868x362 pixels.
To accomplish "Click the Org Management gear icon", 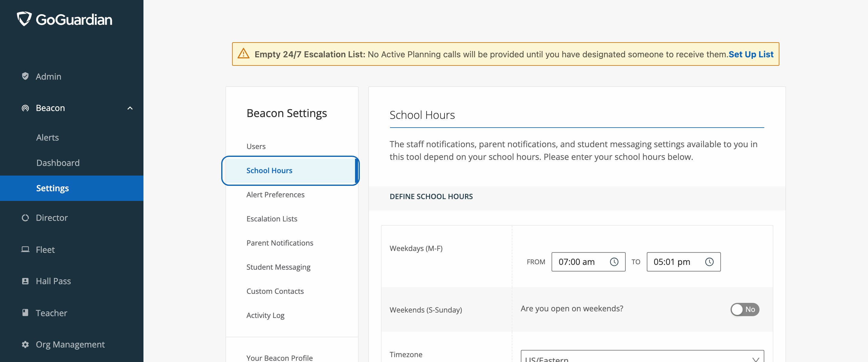I will pyautogui.click(x=25, y=344).
